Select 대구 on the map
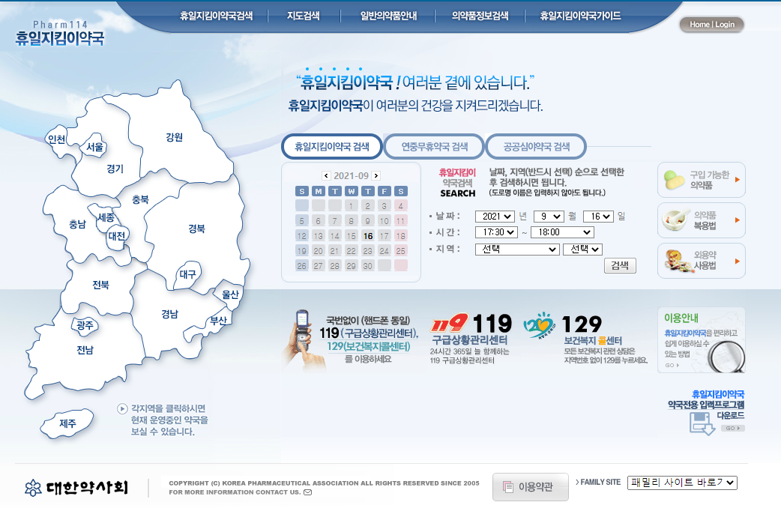781x532 pixels. (x=188, y=274)
